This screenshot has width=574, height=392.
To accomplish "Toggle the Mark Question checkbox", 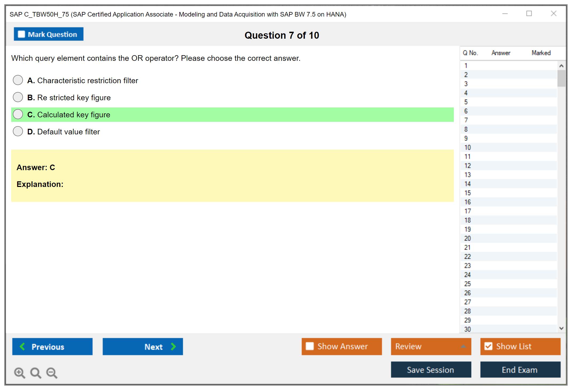I will pyautogui.click(x=21, y=34).
